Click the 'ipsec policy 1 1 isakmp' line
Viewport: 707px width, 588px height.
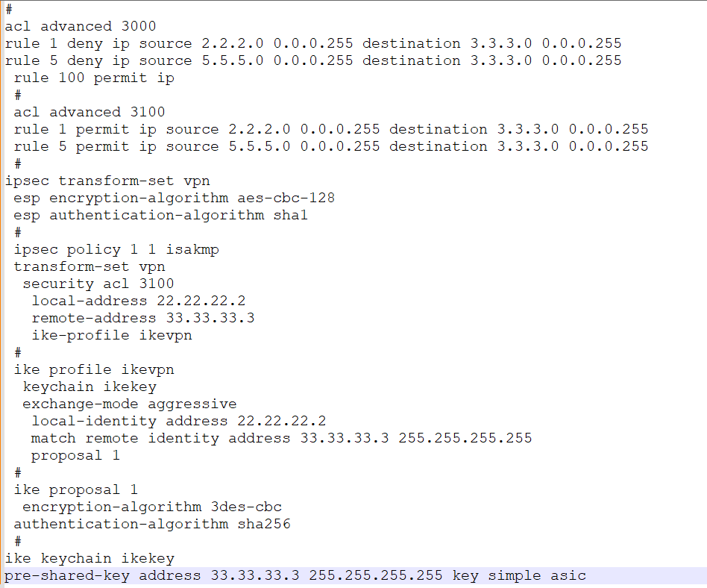click(116, 249)
